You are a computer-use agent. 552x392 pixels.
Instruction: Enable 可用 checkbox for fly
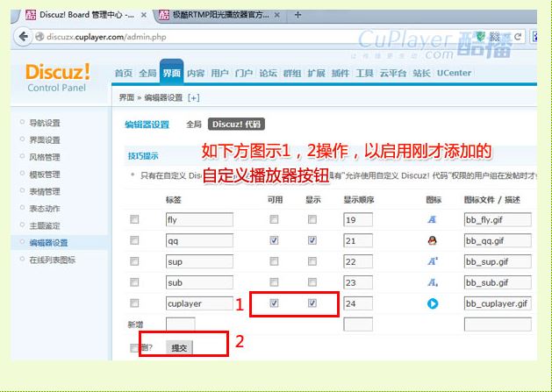[x=274, y=219]
